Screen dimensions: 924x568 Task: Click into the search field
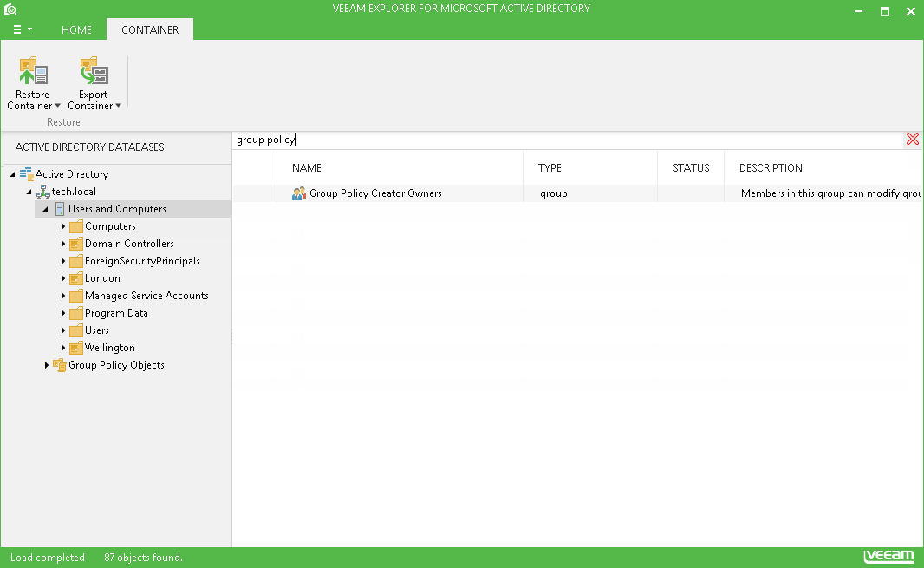pos(568,140)
